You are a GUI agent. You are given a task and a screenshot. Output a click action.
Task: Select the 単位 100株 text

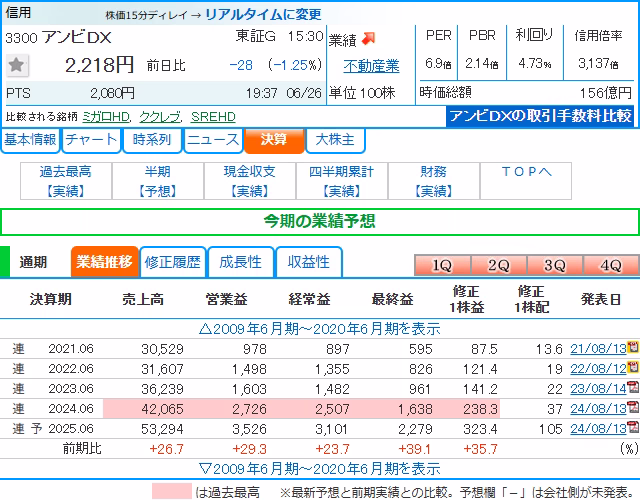point(362,93)
